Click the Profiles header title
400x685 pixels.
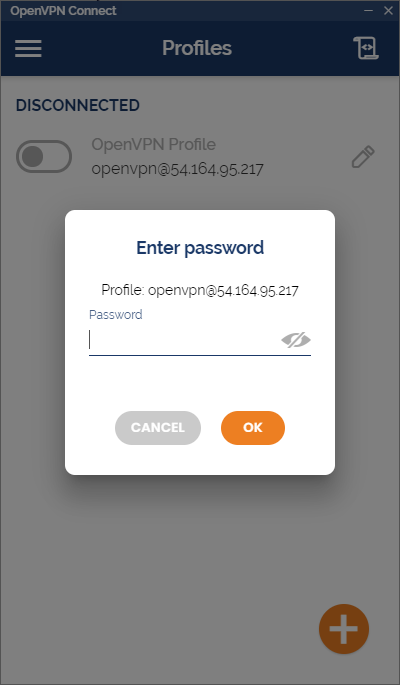point(197,48)
